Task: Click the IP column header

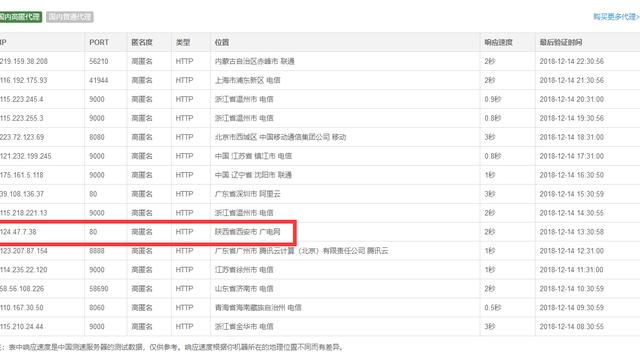Action: [3, 42]
